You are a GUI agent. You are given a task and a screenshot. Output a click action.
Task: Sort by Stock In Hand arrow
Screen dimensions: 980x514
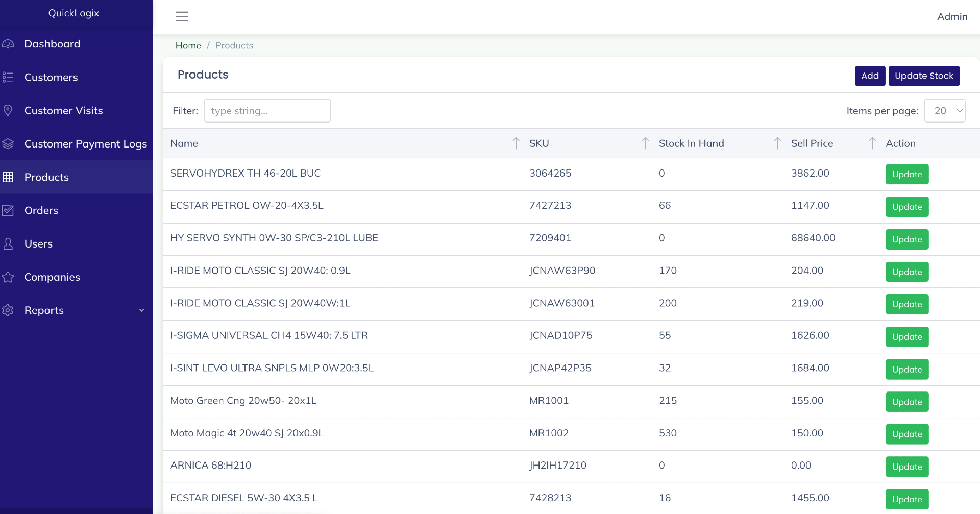(777, 143)
